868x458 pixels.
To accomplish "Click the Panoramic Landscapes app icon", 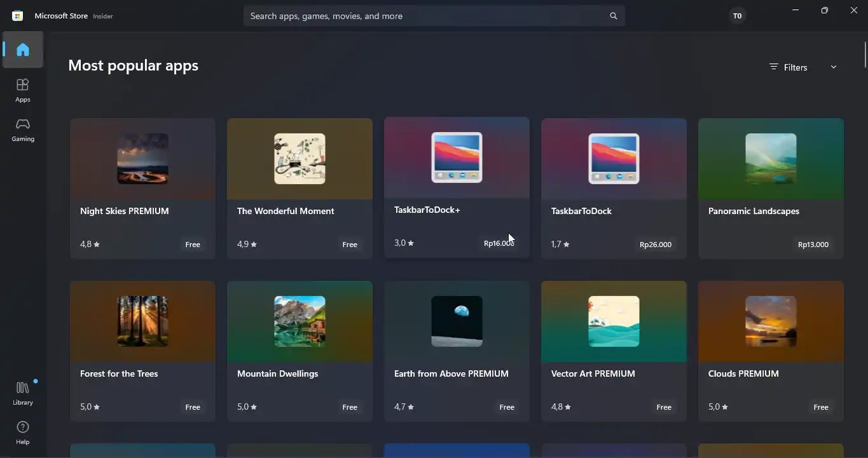I will [x=771, y=158].
